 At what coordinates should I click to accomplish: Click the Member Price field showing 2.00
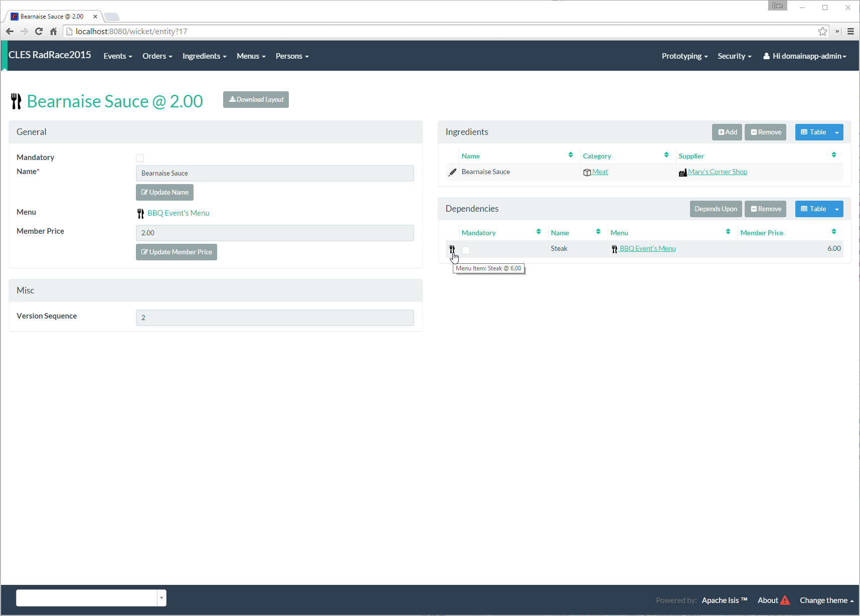(275, 233)
